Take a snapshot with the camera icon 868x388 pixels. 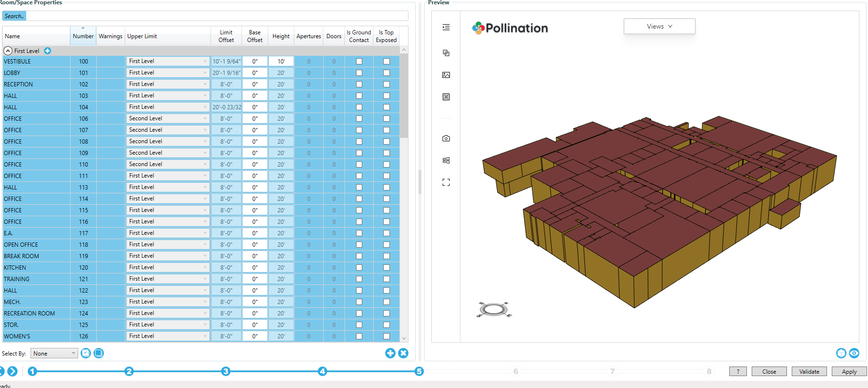coord(446,138)
